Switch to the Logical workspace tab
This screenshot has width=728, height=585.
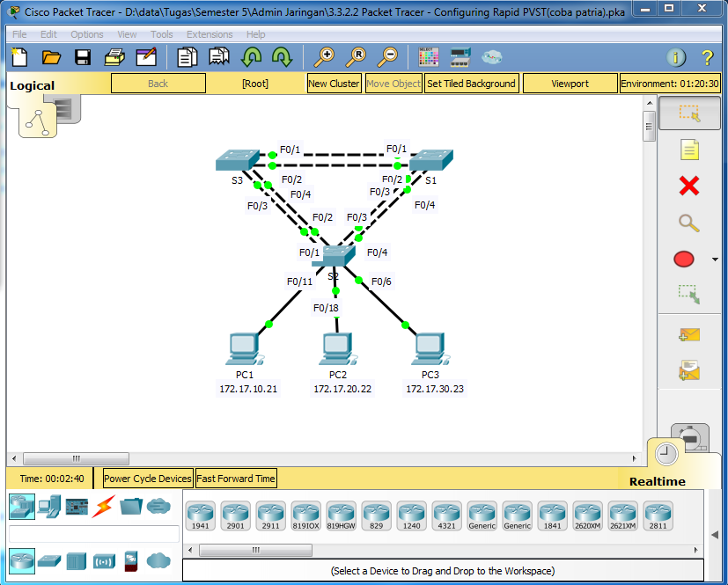pos(32,85)
